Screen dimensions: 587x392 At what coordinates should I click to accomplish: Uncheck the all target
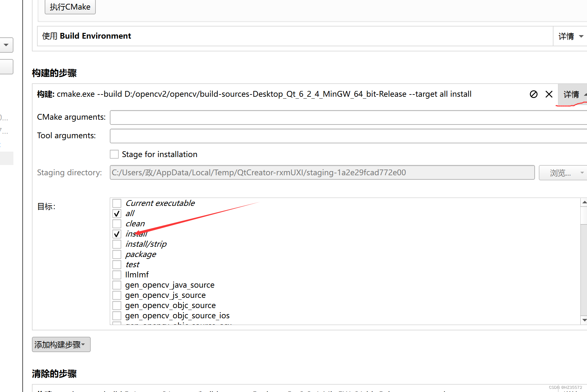click(x=117, y=213)
